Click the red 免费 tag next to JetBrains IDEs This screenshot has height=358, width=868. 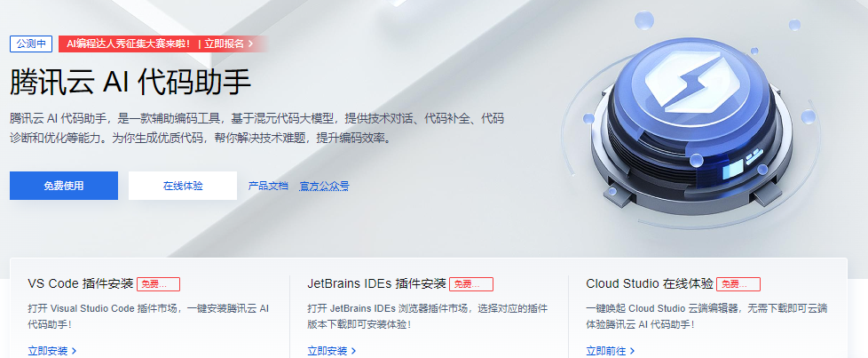pyautogui.click(x=471, y=284)
